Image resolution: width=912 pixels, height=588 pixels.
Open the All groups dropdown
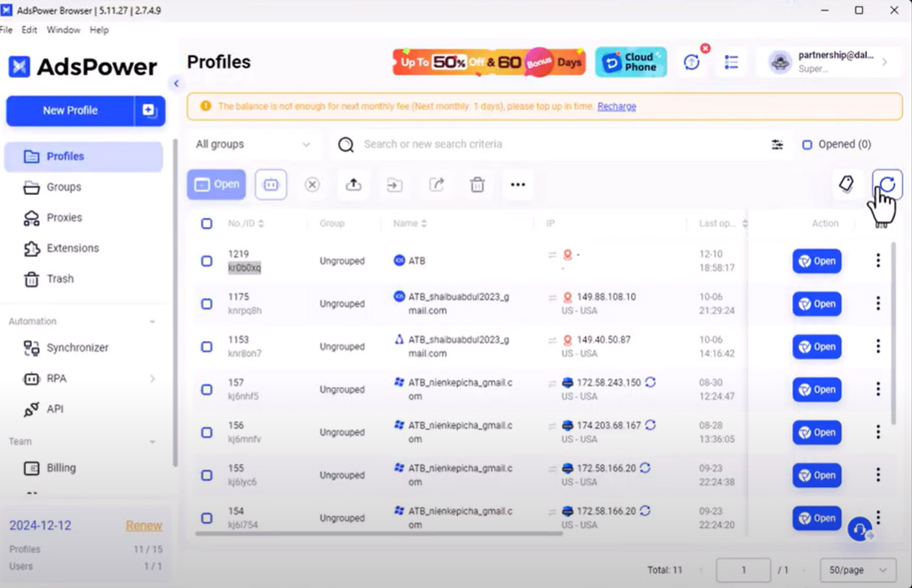pos(253,145)
